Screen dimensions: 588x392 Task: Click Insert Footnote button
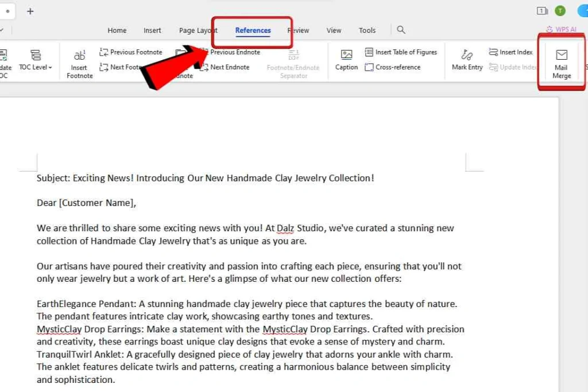[79, 64]
